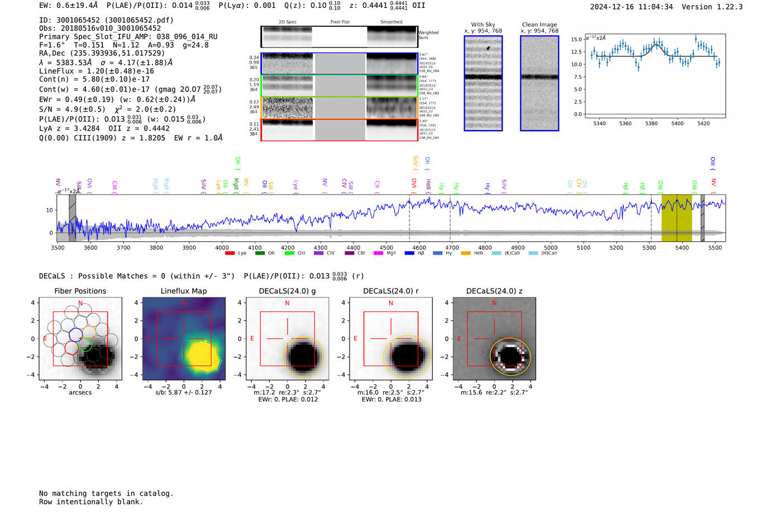Open the Clean Image CCD cutout
The height and width of the screenshot is (532, 782).
[x=540, y=83]
